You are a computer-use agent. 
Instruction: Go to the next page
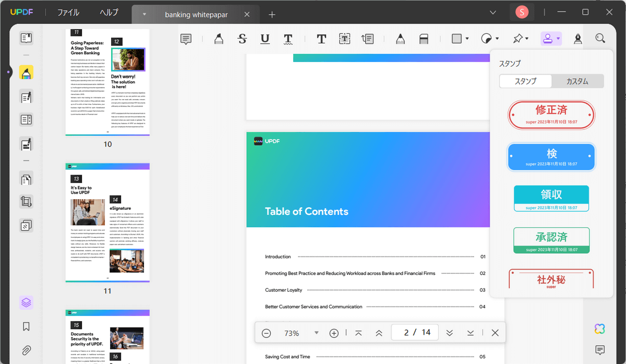(x=450, y=333)
